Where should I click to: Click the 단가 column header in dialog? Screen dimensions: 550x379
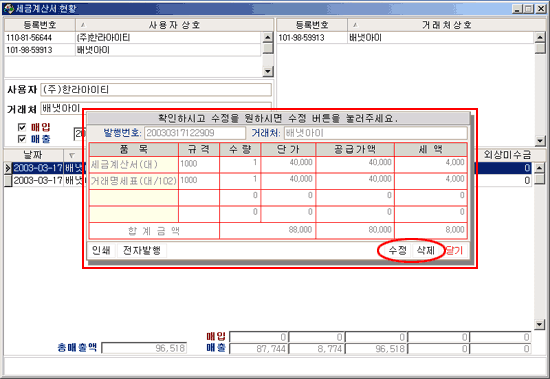click(x=288, y=149)
